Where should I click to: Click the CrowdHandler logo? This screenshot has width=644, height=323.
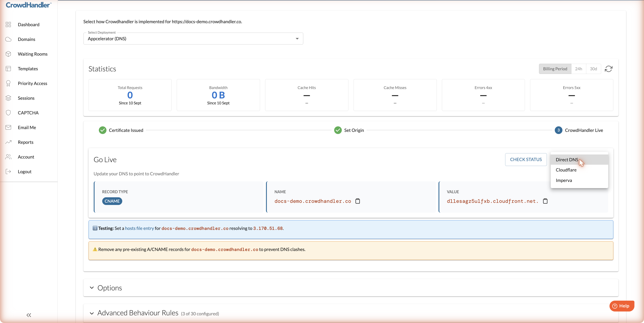point(29,5)
